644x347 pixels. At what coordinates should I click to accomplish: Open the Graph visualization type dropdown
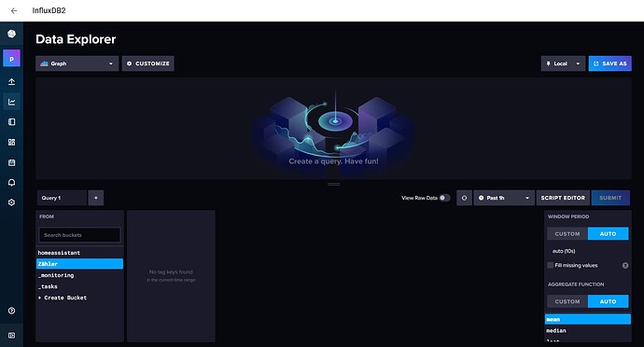pos(77,63)
